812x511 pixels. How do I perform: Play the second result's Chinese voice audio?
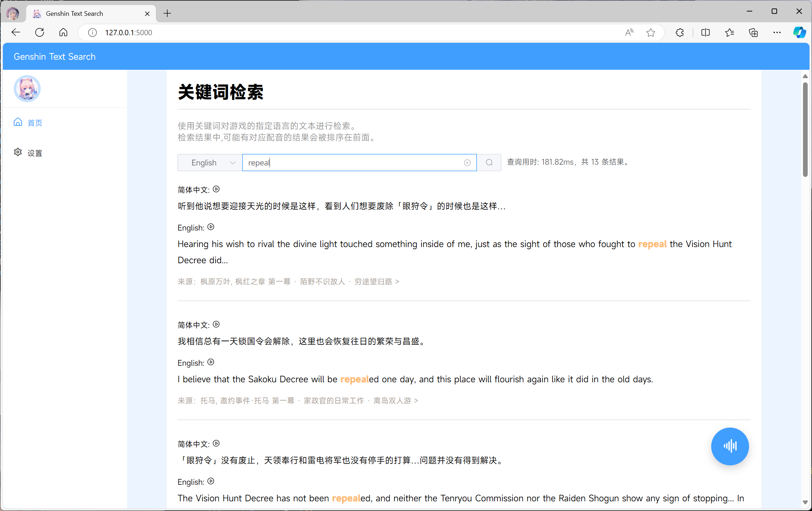[x=216, y=324]
